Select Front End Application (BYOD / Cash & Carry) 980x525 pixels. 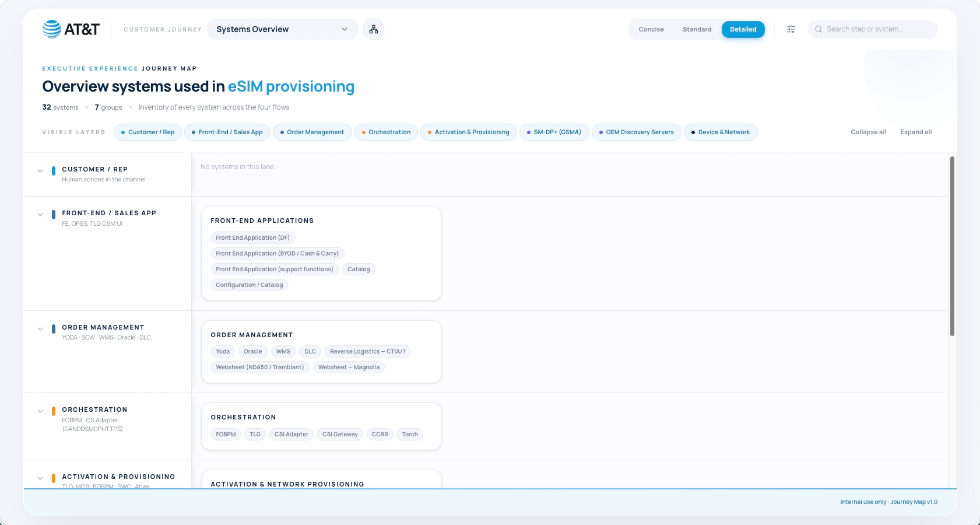(x=278, y=254)
